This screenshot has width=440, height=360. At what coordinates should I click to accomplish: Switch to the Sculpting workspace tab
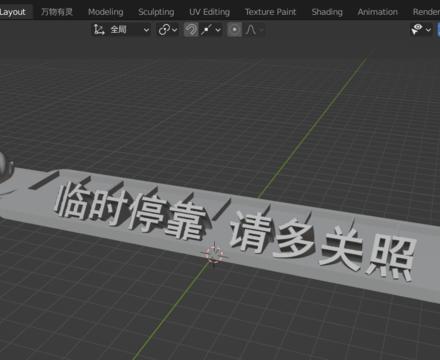[156, 12]
